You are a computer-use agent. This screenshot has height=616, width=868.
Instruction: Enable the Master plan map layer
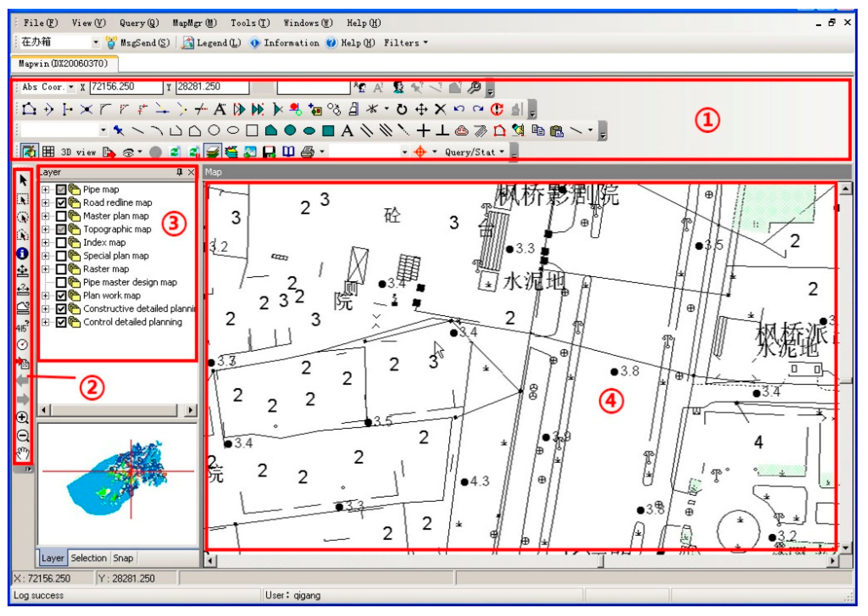point(61,216)
